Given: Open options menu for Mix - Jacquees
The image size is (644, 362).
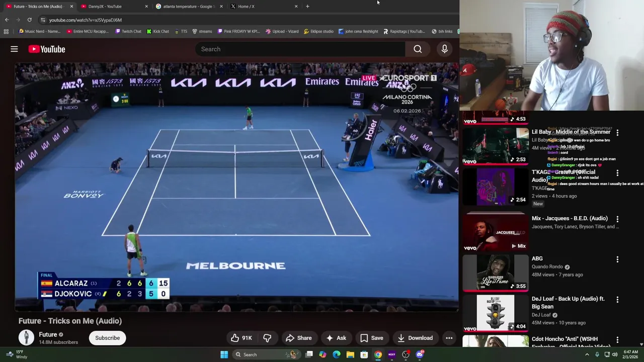Looking at the screenshot, I should [x=617, y=219].
